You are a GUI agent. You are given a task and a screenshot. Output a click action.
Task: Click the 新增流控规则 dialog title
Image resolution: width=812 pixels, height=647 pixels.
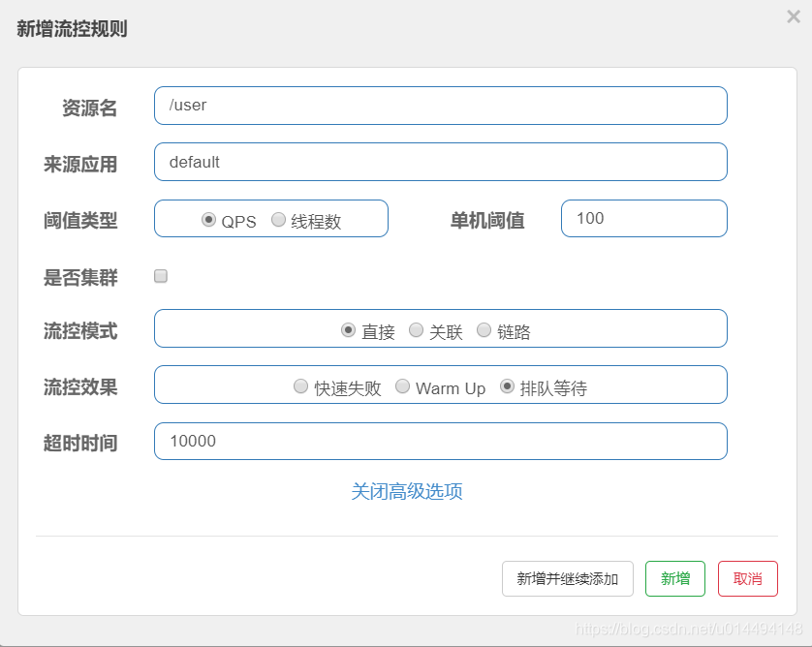point(73,30)
